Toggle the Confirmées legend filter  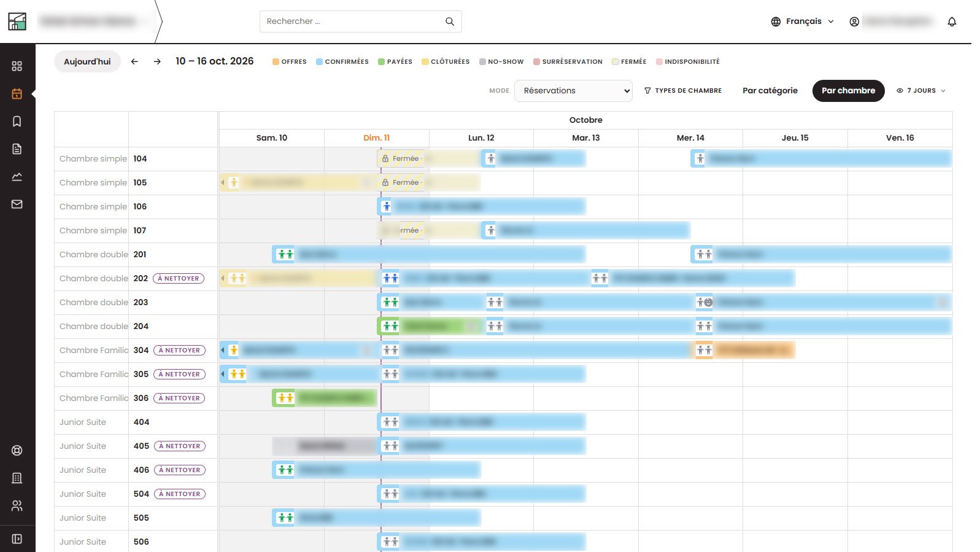coord(342,62)
